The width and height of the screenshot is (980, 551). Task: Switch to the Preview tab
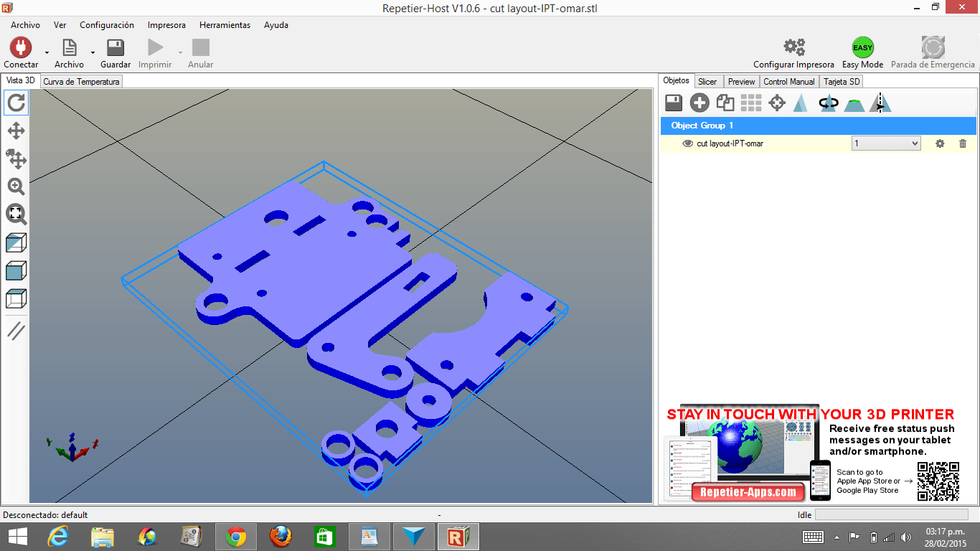pyautogui.click(x=741, y=82)
